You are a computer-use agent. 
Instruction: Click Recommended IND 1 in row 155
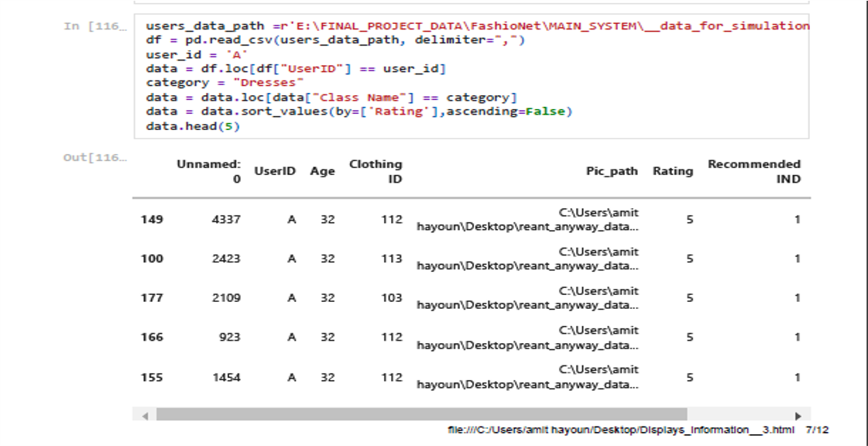(798, 377)
